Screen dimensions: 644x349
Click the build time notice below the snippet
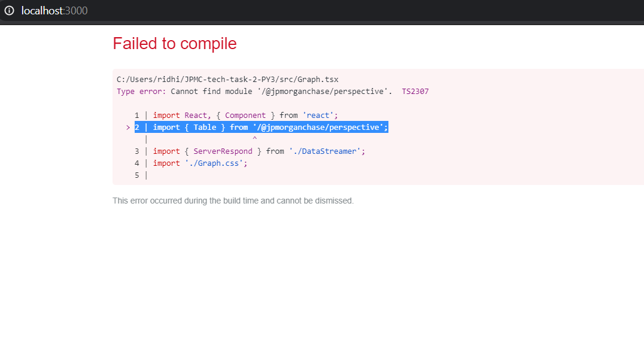[233, 201]
